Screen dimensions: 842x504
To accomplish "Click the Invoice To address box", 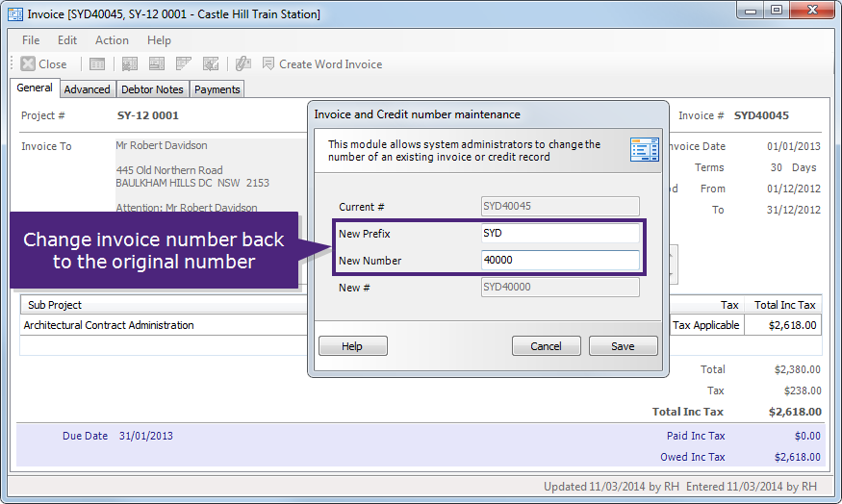I will pyautogui.click(x=211, y=177).
